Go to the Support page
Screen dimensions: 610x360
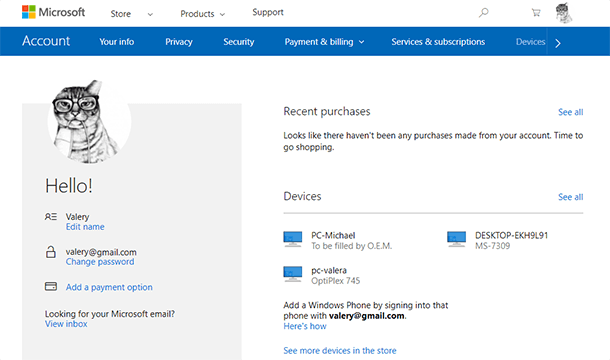(x=268, y=12)
